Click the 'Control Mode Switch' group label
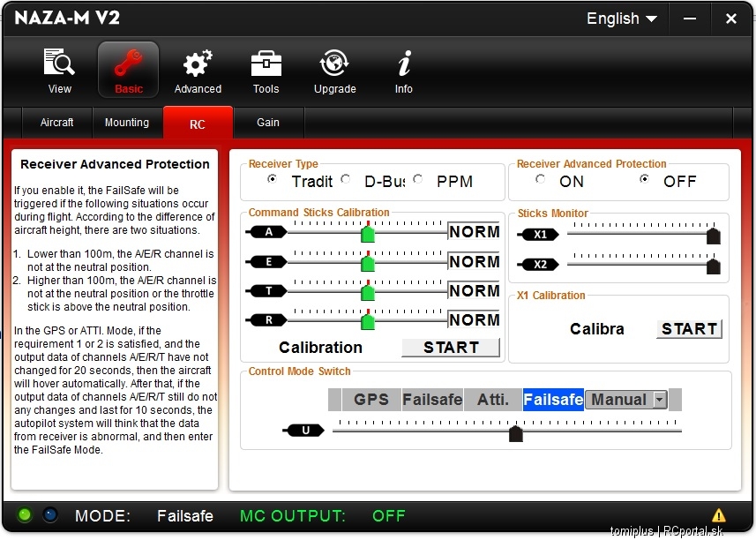This screenshot has height=540, width=756. 299,371
